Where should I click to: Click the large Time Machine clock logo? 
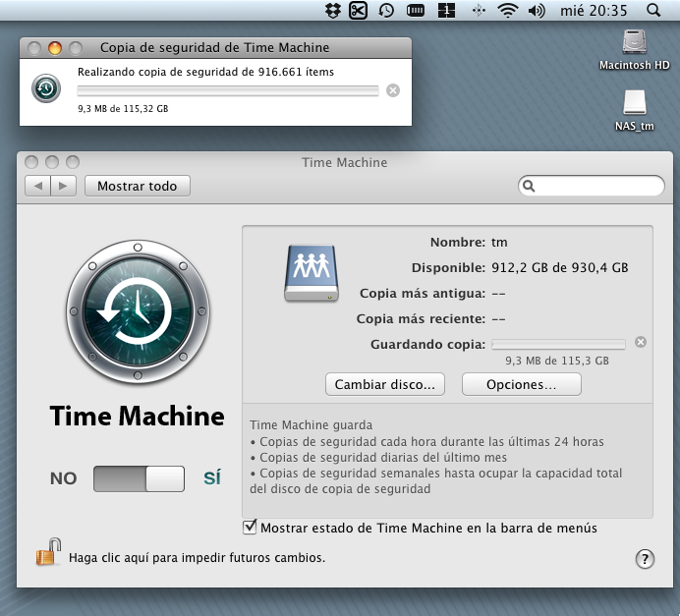point(138,311)
